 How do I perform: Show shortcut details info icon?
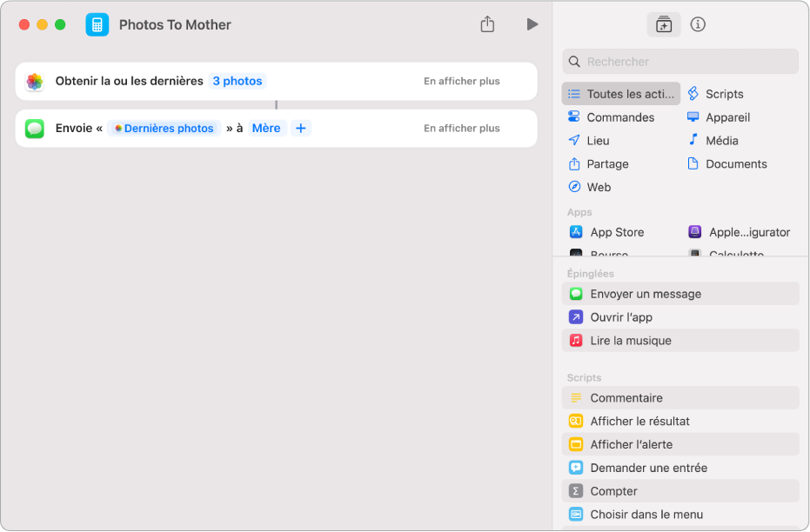tap(698, 24)
